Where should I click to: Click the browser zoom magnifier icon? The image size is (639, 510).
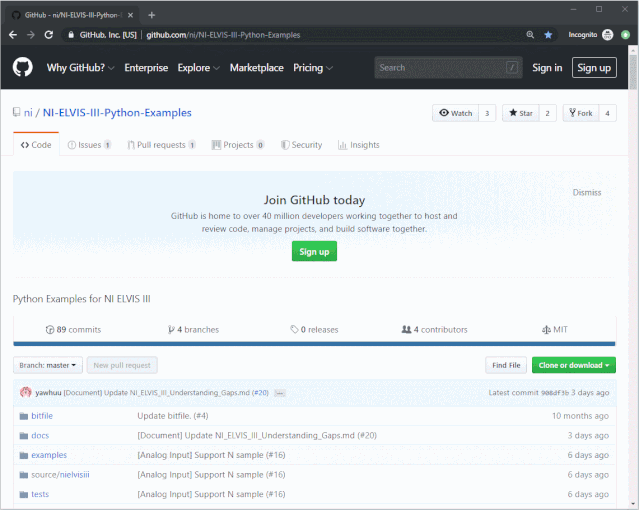coord(529,34)
